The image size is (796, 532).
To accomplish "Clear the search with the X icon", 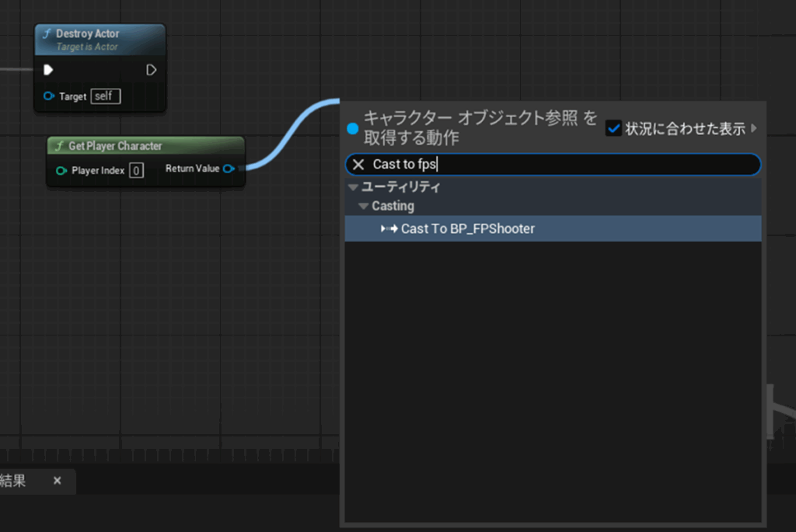I will pyautogui.click(x=358, y=165).
